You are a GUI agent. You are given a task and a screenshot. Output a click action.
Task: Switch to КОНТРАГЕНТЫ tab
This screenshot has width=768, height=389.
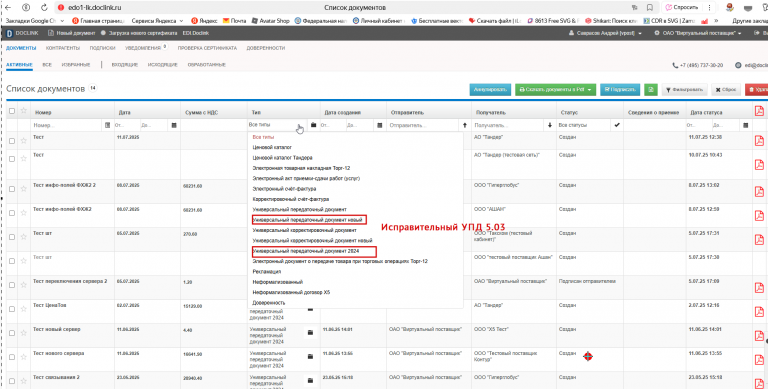coord(63,48)
